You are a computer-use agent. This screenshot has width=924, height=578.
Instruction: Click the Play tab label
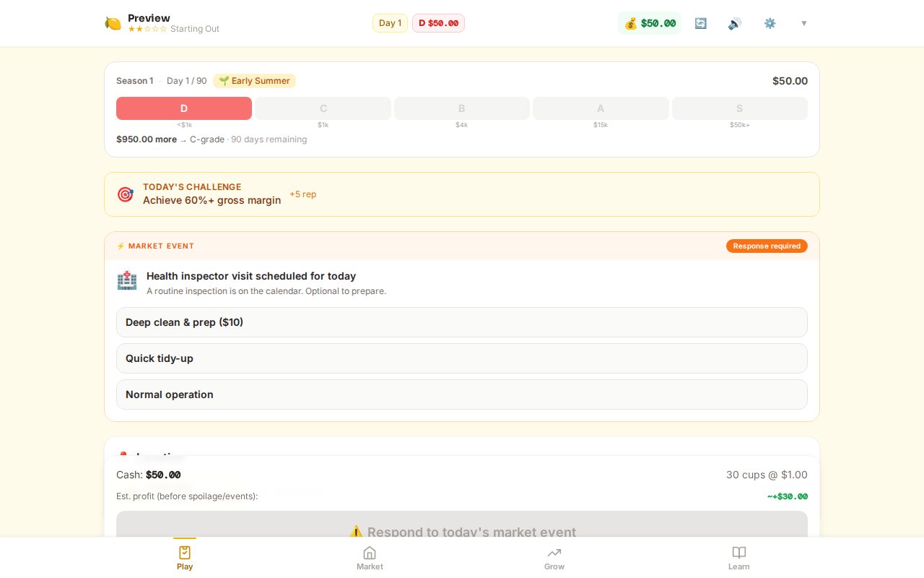[185, 566]
